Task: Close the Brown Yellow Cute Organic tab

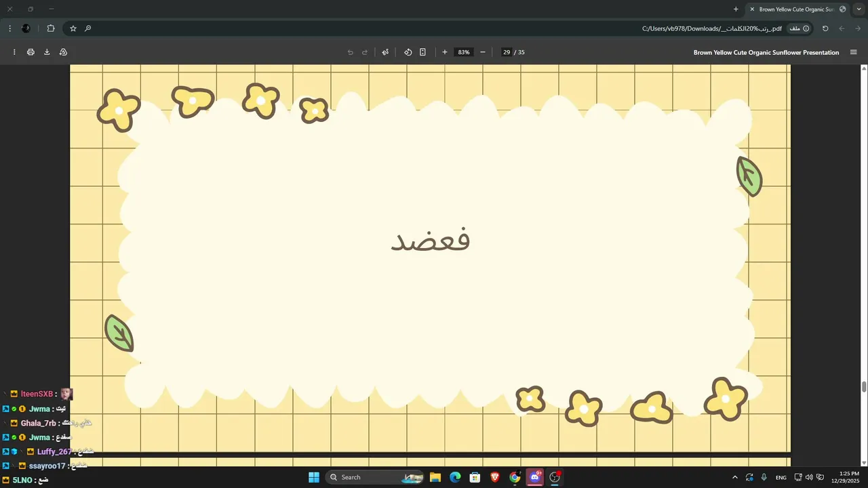Action: pyautogui.click(x=752, y=9)
